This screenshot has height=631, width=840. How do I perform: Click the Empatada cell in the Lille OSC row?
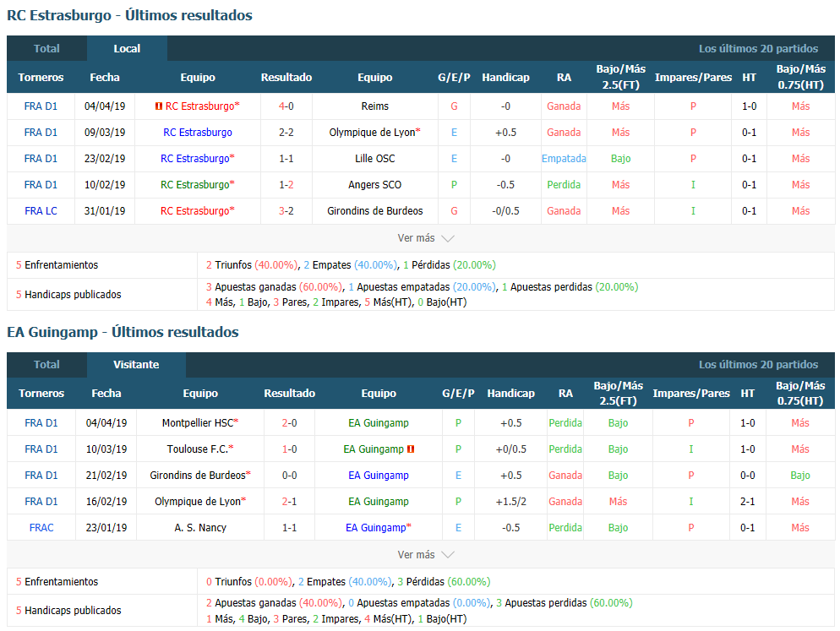pos(564,159)
